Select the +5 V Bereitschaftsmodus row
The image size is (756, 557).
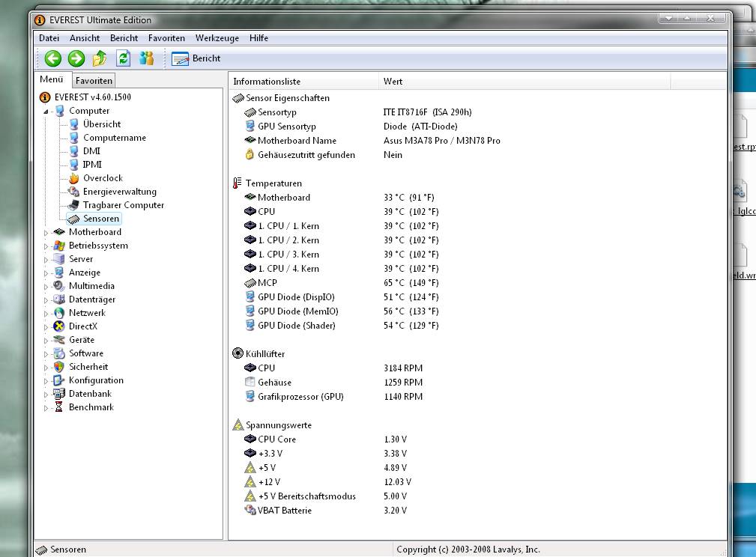(x=477, y=496)
